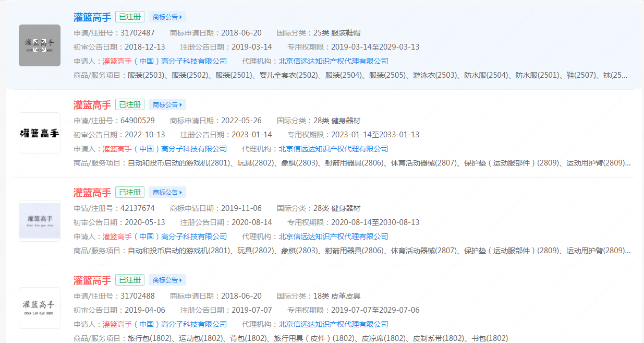The image size is (644, 343).
Task: Expand 商标公告 for registration 42137674
Action: [167, 192]
